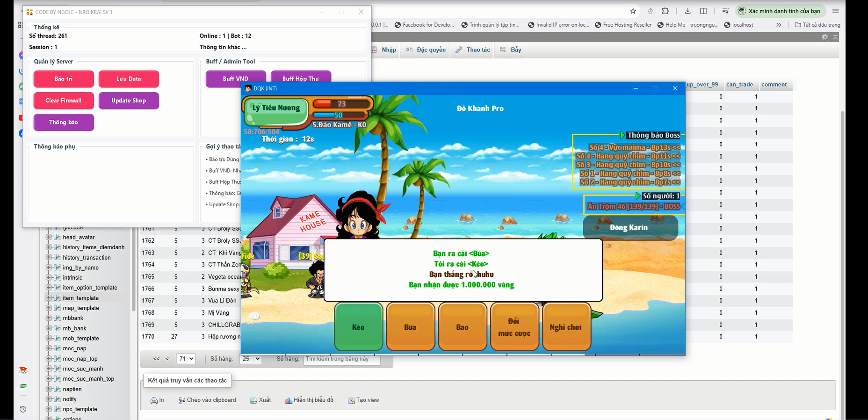Click the Xuất export icon link
The image size is (868, 420).
click(260, 400)
